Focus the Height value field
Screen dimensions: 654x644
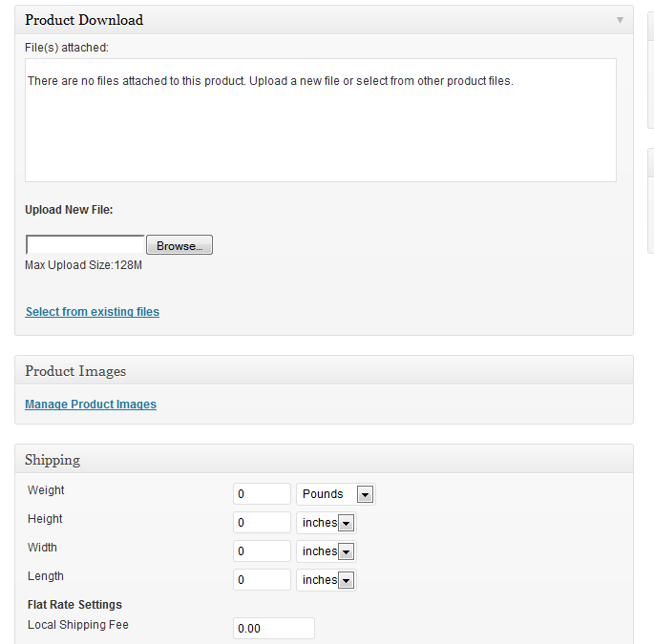(262, 523)
